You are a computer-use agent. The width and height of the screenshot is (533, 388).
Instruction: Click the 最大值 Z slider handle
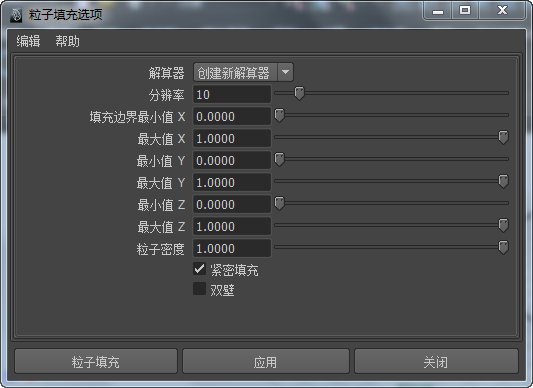coord(503,225)
